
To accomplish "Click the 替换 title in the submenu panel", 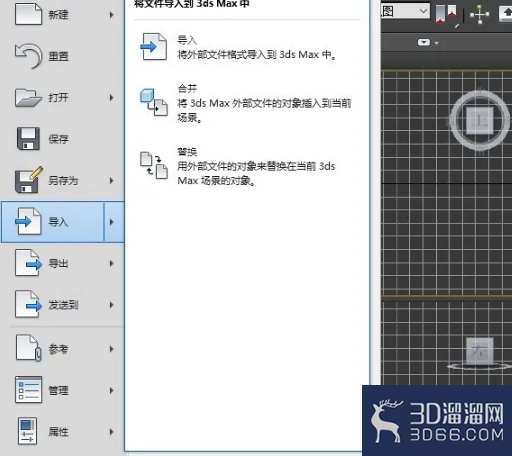I will [187, 152].
